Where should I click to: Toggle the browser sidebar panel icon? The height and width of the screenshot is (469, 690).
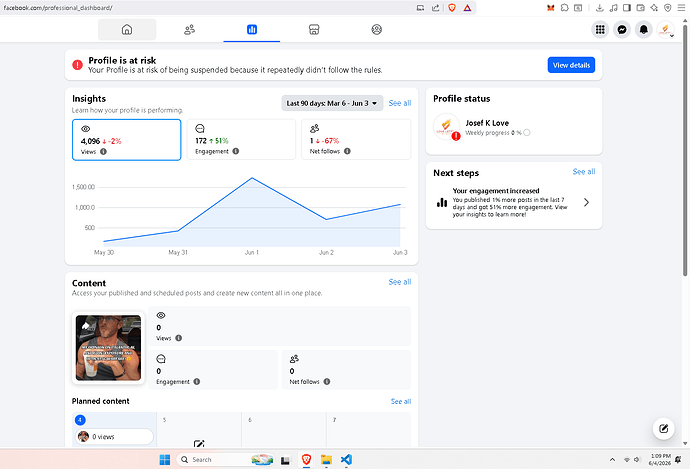tap(627, 7)
